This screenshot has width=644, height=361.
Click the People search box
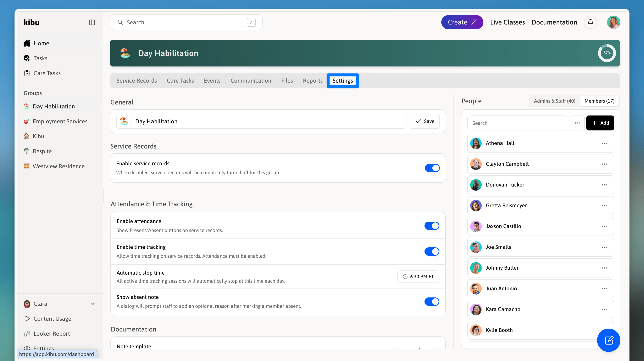coord(517,123)
